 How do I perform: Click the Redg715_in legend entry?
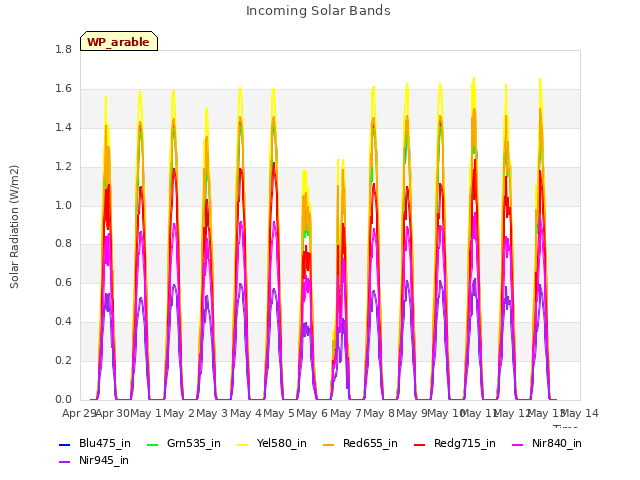point(455,444)
